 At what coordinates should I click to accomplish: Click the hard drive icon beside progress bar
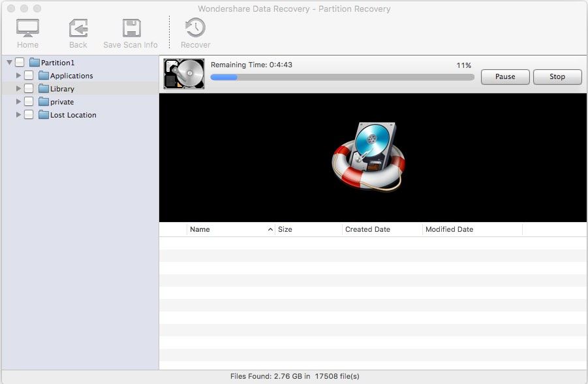coord(184,74)
